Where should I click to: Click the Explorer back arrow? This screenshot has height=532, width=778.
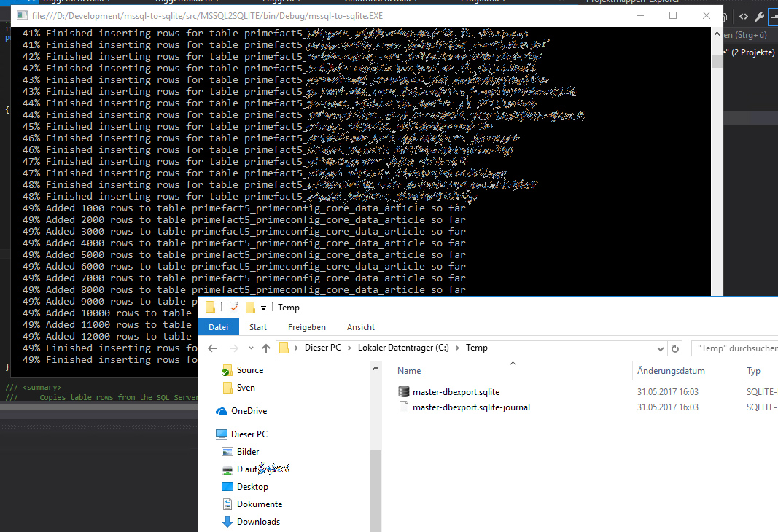212,348
